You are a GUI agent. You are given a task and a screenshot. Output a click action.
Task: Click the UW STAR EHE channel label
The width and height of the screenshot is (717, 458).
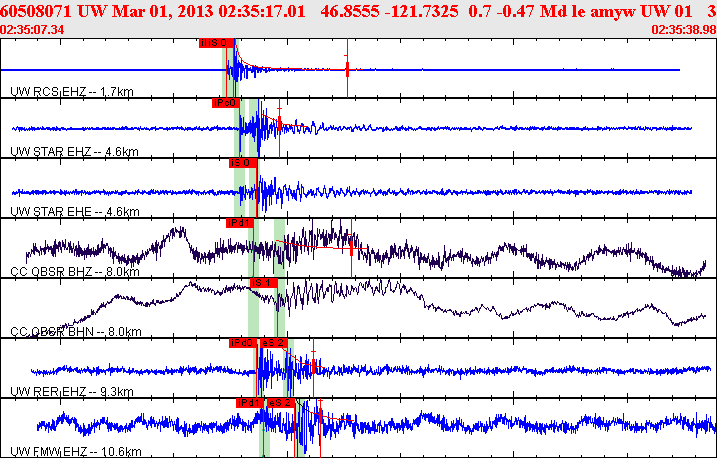click(73, 212)
